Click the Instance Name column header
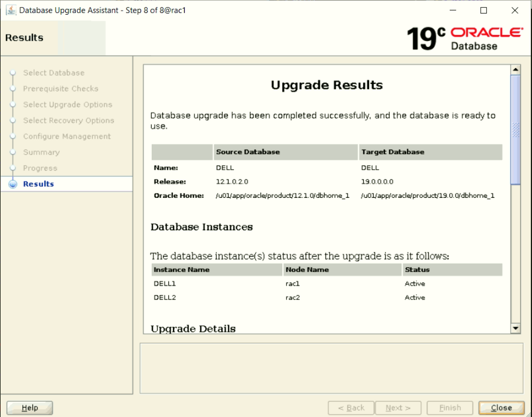532x417 pixels. [217, 270]
